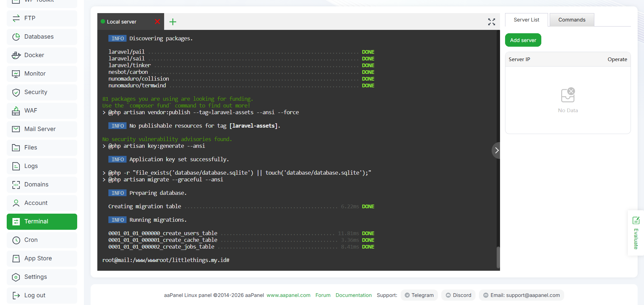Click the terminal prompt line root@mail

pyautogui.click(x=166, y=260)
